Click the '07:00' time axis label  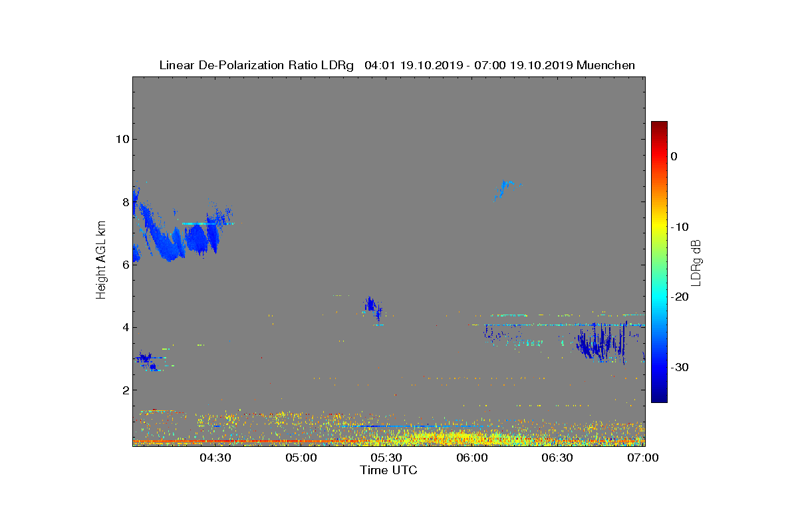[644, 458]
